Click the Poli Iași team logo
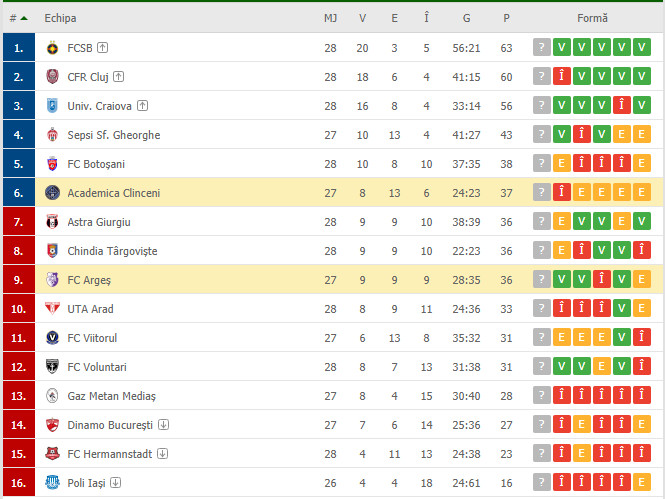665x499 pixels. click(x=52, y=482)
